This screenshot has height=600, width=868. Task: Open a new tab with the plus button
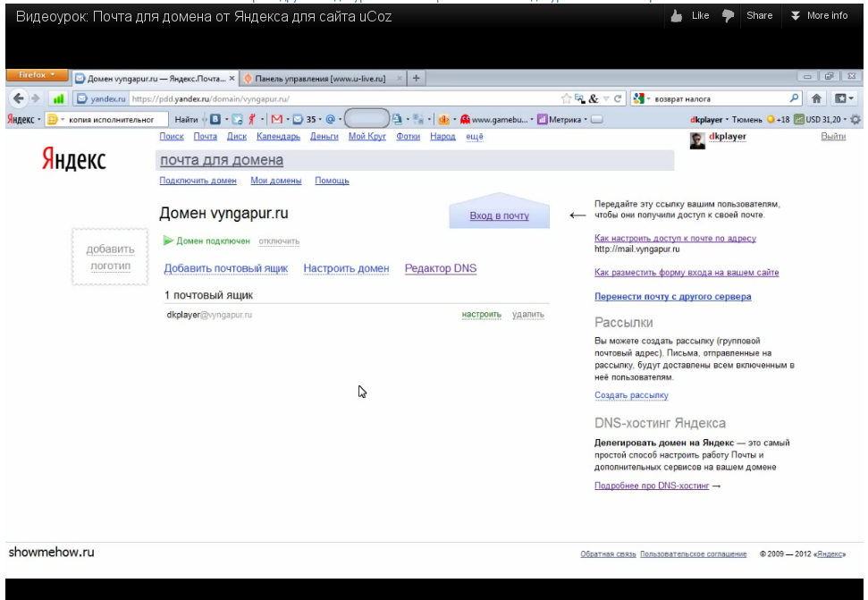416,78
